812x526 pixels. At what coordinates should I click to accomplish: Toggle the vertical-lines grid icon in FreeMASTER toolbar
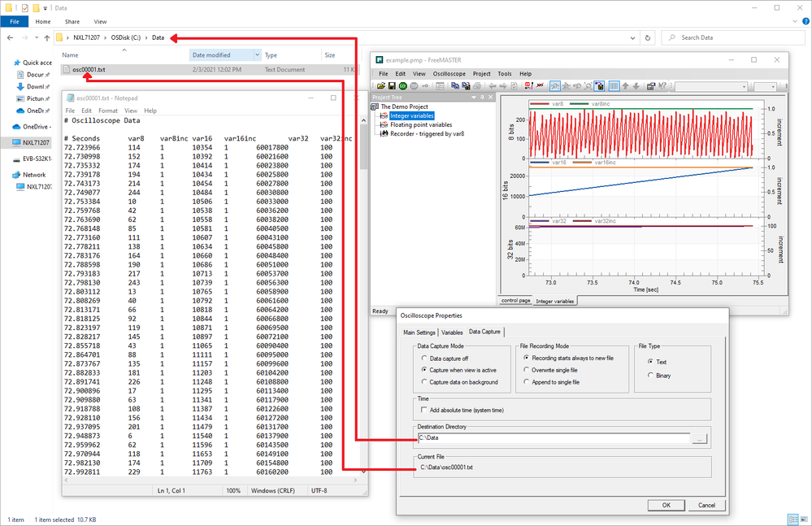click(614, 86)
